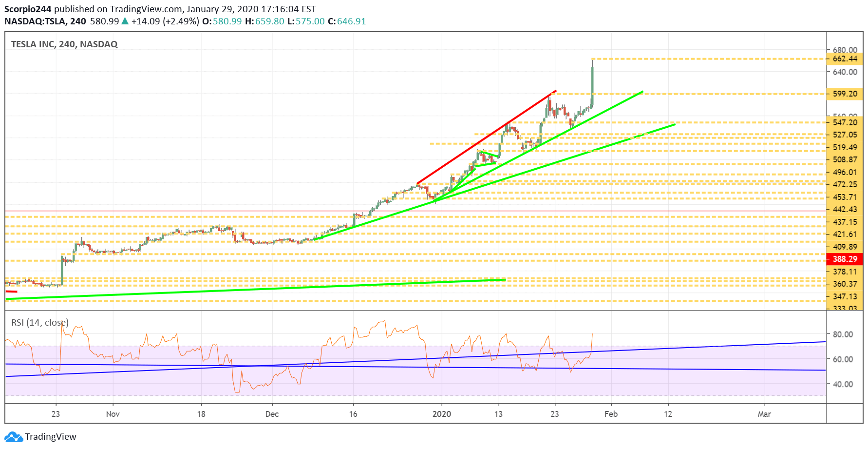Select the 599.20 price level label
868x450 pixels.
pyautogui.click(x=845, y=94)
